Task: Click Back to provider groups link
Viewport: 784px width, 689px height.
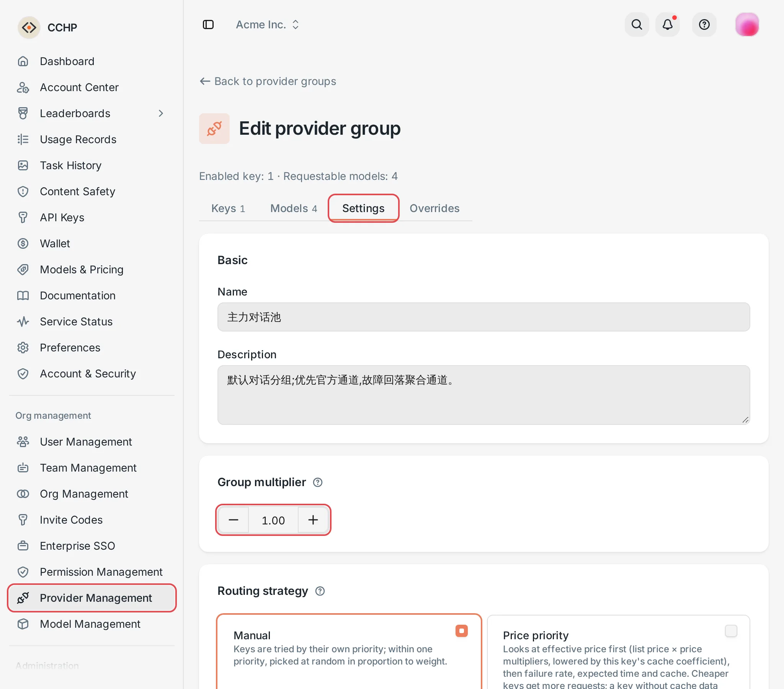Action: tap(268, 81)
